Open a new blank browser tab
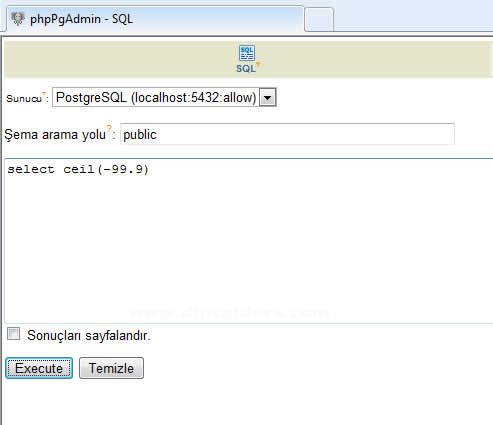 (x=319, y=20)
